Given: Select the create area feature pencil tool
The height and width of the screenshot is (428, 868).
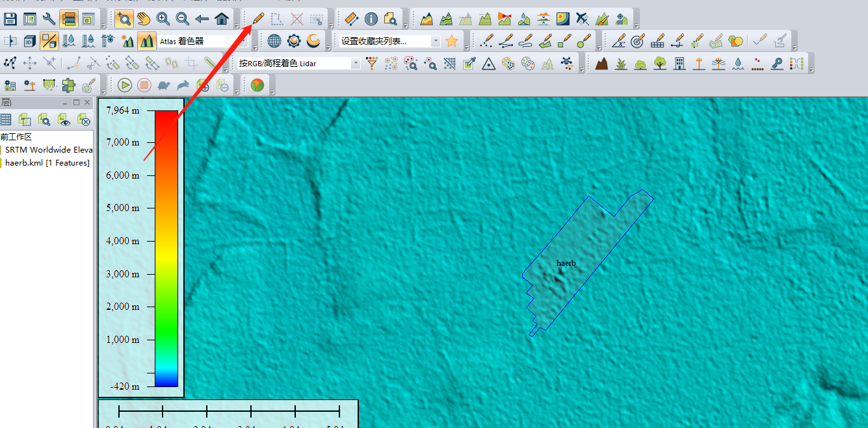Looking at the screenshot, I should tap(545, 41).
